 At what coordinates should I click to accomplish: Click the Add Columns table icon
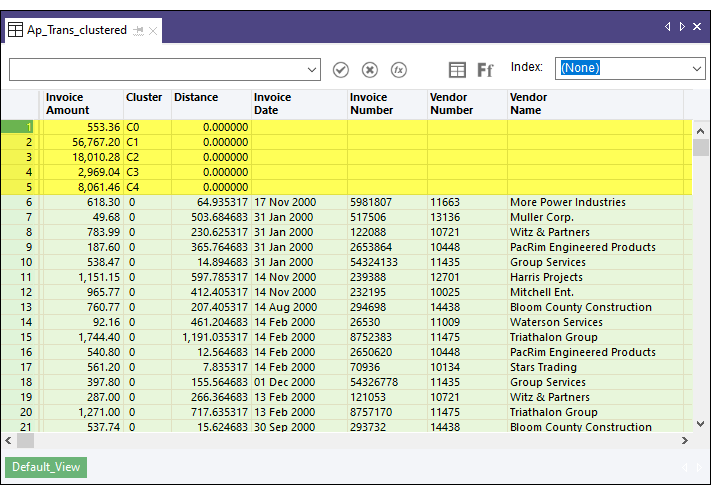pyautogui.click(x=457, y=69)
